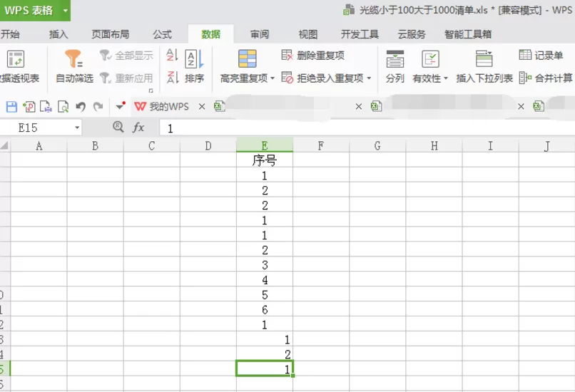The height and width of the screenshot is (392, 575).
Task: Undo the last action
Action: click(x=81, y=107)
